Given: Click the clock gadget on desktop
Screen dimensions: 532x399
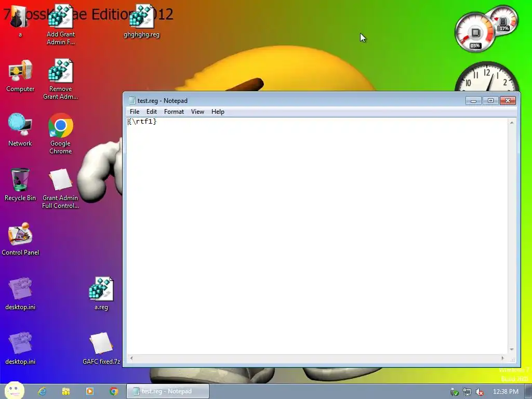Looking at the screenshot, I should [x=486, y=77].
